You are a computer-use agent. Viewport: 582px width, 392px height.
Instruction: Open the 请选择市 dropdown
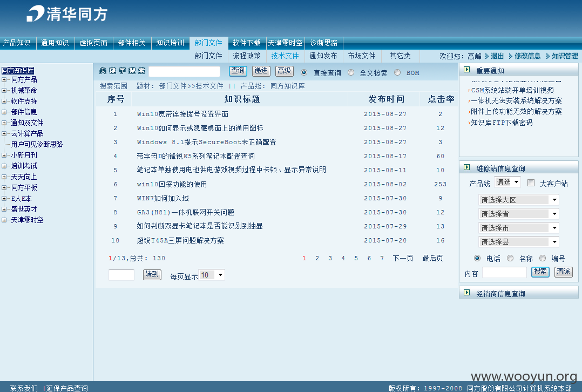pyautogui.click(x=519, y=228)
